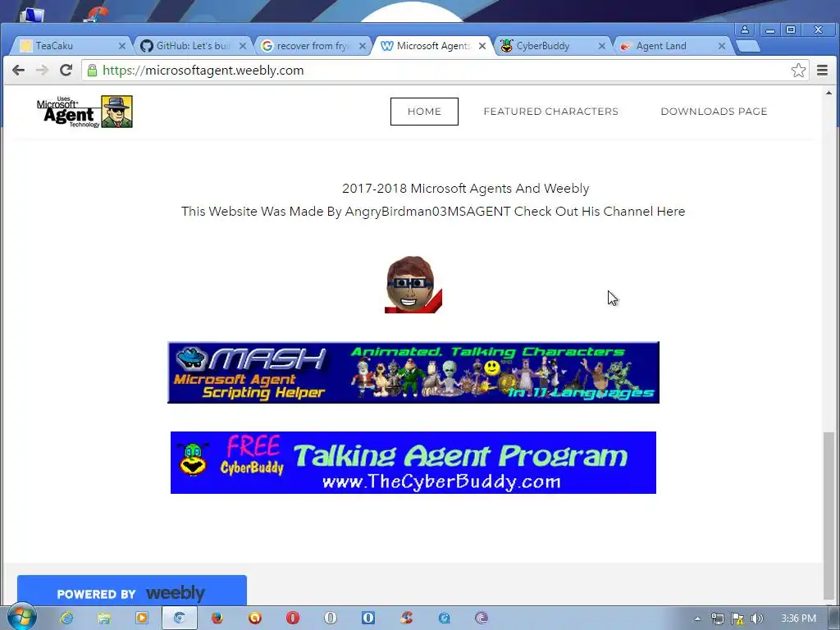Image resolution: width=840 pixels, height=630 pixels.
Task: Click the blue Q browser taskbar icon
Action: click(x=444, y=618)
